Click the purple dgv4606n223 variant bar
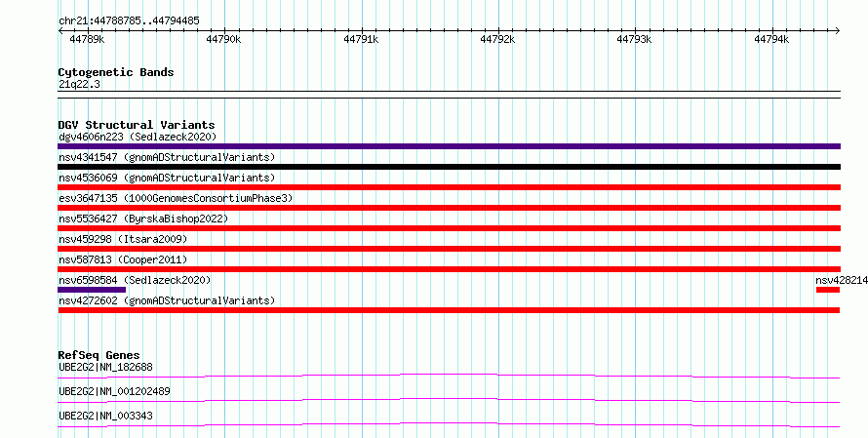The height and width of the screenshot is (438, 868). pos(449,146)
